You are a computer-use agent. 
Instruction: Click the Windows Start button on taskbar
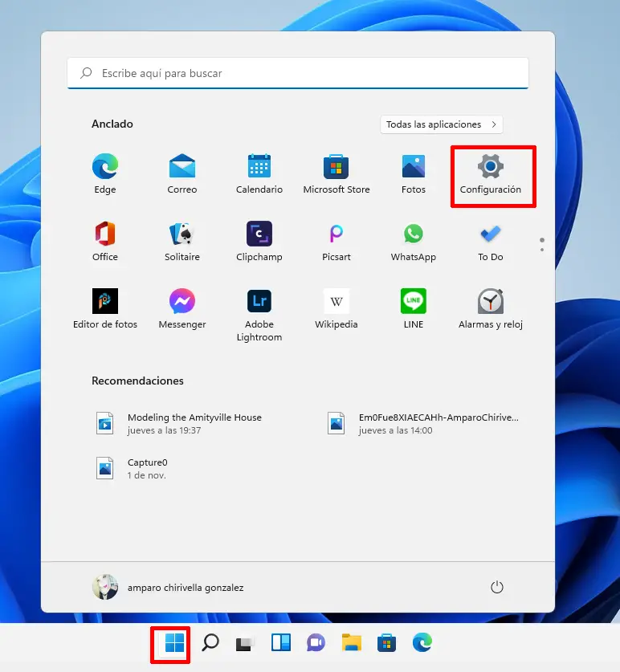point(174,643)
